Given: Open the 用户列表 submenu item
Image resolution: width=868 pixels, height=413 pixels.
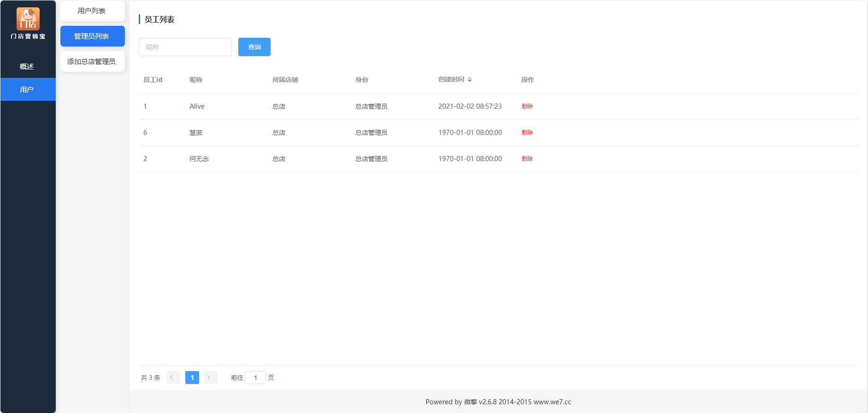Looking at the screenshot, I should (x=93, y=11).
